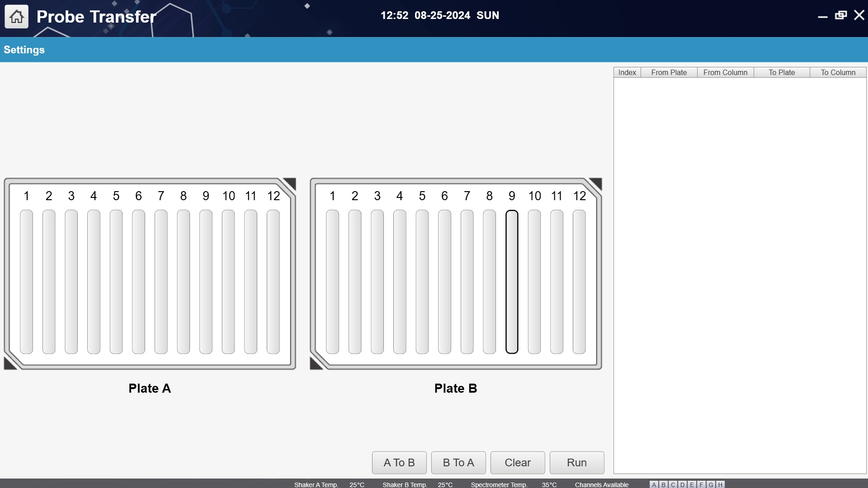Select column 11 on Plate A
Image resolution: width=868 pixels, height=488 pixels.
[250, 282]
